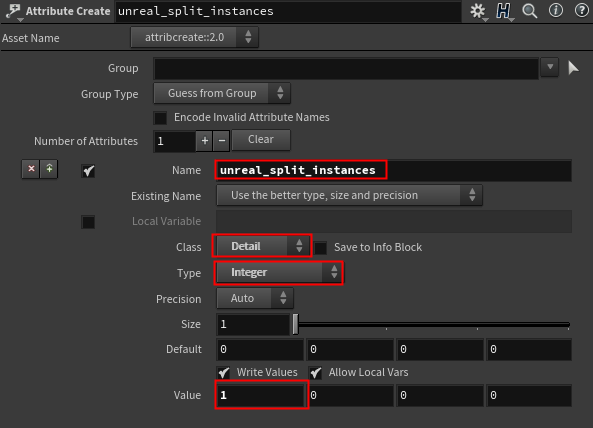This screenshot has height=428, width=593.
Task: Open the Precision dropdown set to Auto
Action: tap(255, 298)
